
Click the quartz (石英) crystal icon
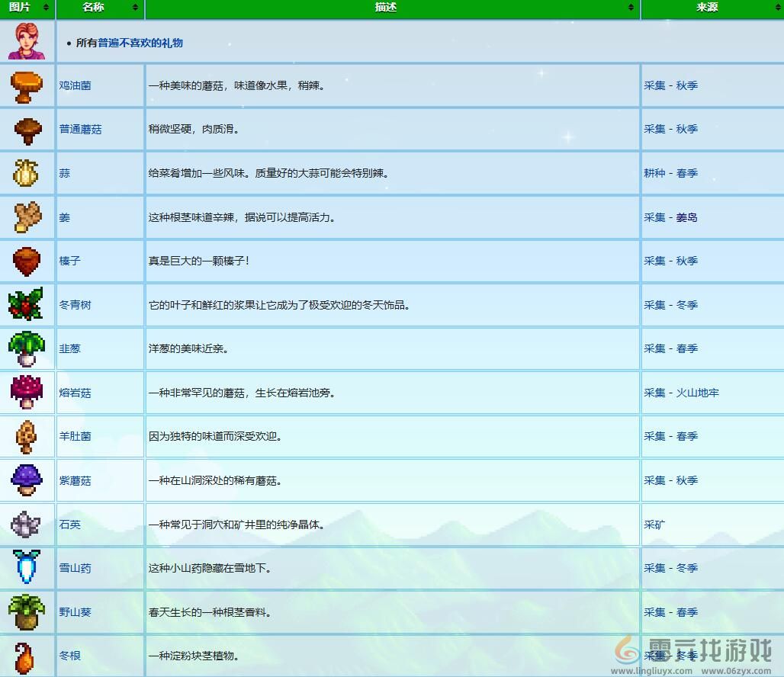27,525
